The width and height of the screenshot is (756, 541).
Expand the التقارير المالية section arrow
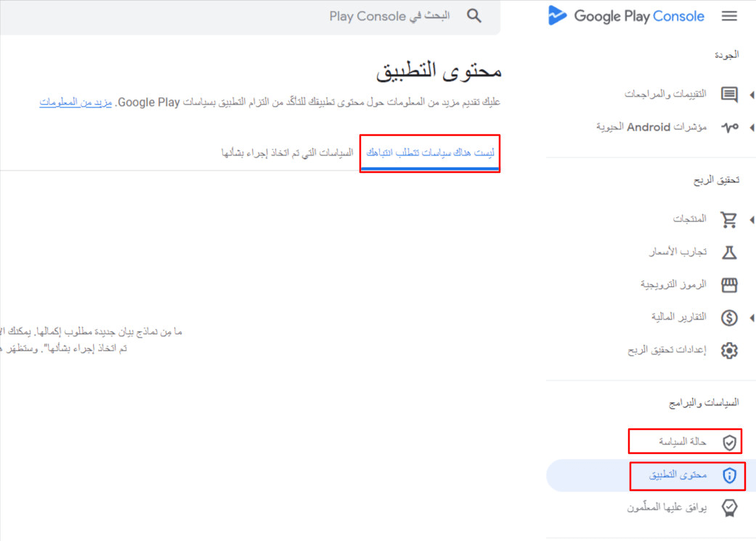click(x=751, y=317)
